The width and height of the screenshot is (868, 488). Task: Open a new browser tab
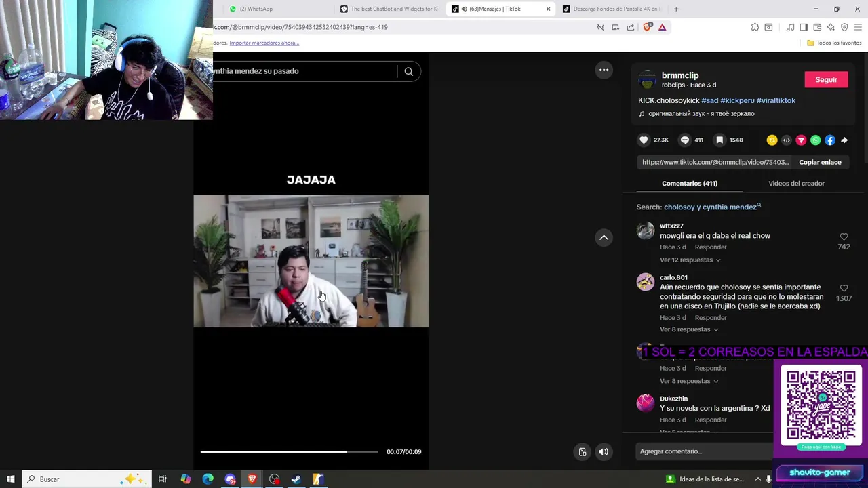(x=676, y=9)
